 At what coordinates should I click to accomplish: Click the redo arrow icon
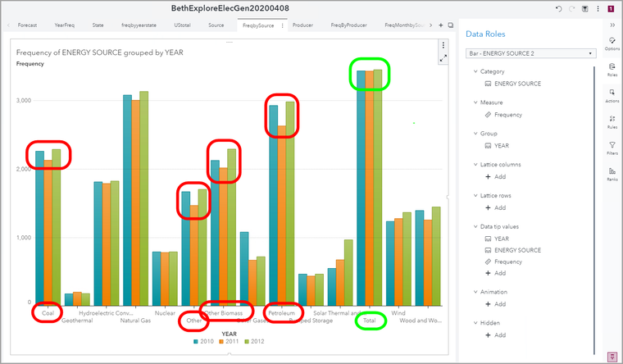(571, 9)
